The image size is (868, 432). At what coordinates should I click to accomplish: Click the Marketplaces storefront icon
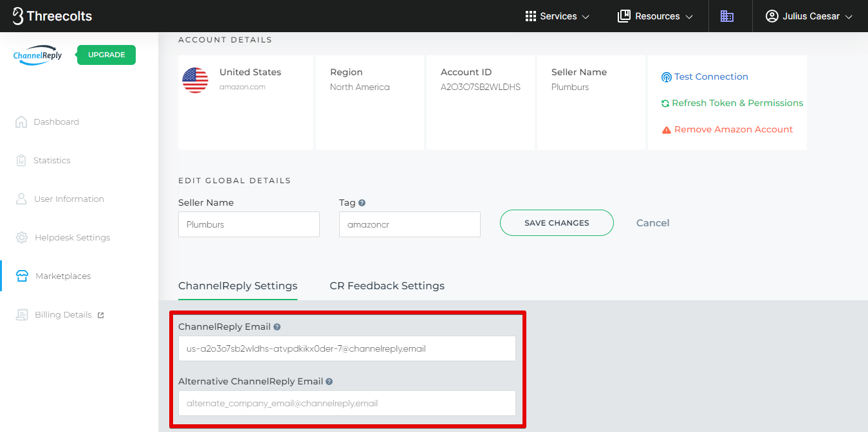point(22,276)
